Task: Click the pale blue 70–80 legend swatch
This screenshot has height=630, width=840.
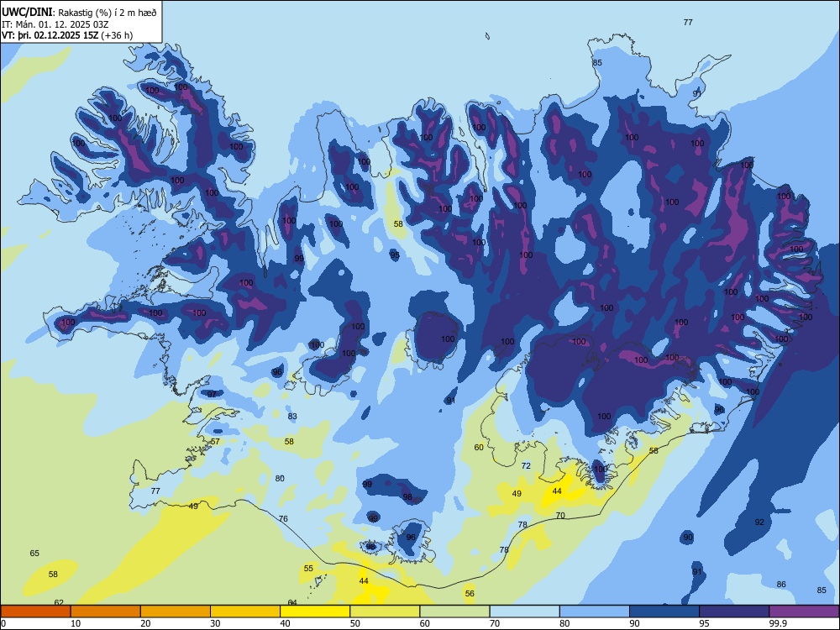Action: tap(524, 612)
